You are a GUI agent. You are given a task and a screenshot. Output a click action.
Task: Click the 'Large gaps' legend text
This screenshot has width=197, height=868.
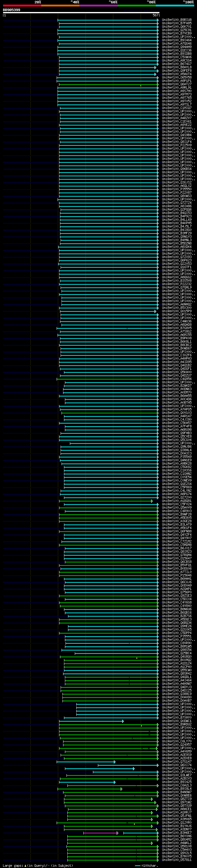pyautogui.click(x=13, y=866)
